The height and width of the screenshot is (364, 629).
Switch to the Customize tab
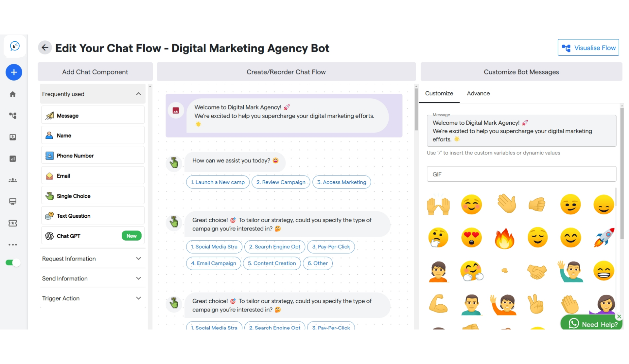coord(439,94)
